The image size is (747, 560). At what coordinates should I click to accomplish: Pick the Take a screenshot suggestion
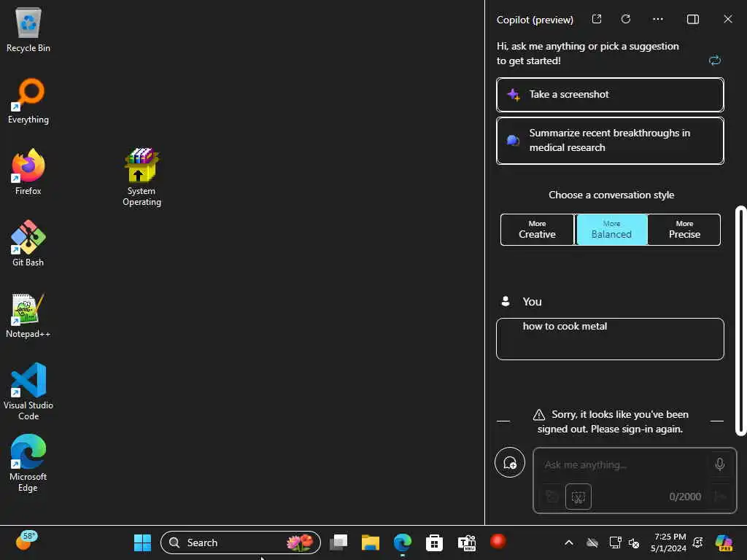pos(610,94)
